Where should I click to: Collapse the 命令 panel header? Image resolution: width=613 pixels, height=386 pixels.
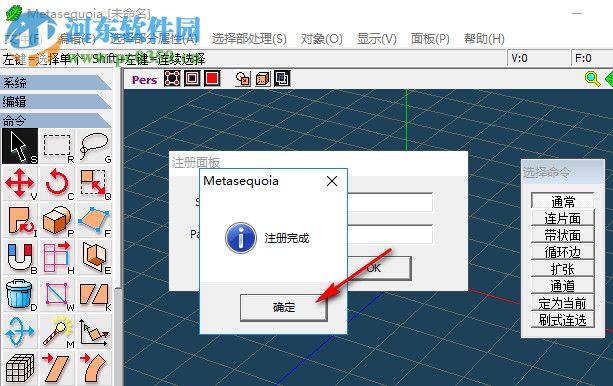[56, 120]
